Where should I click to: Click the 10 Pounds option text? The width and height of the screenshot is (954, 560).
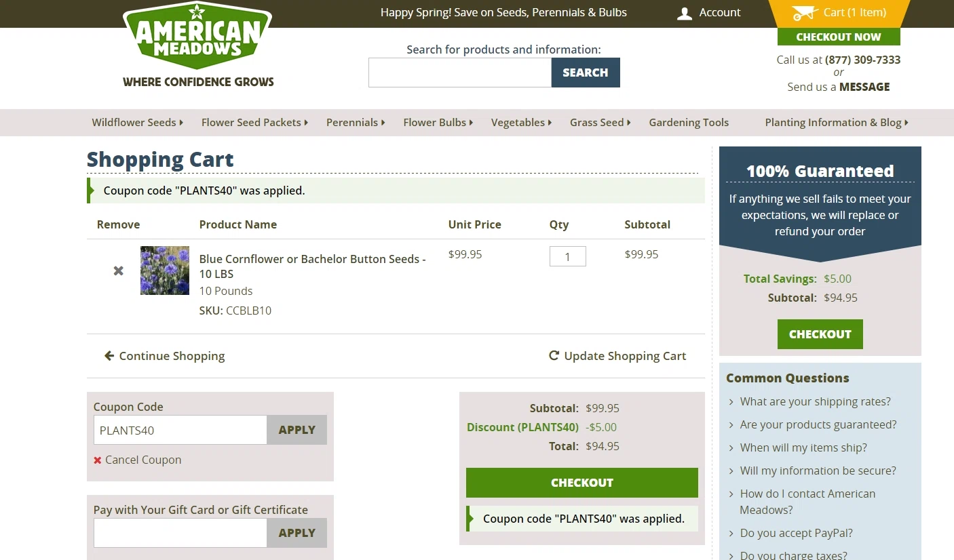(226, 291)
